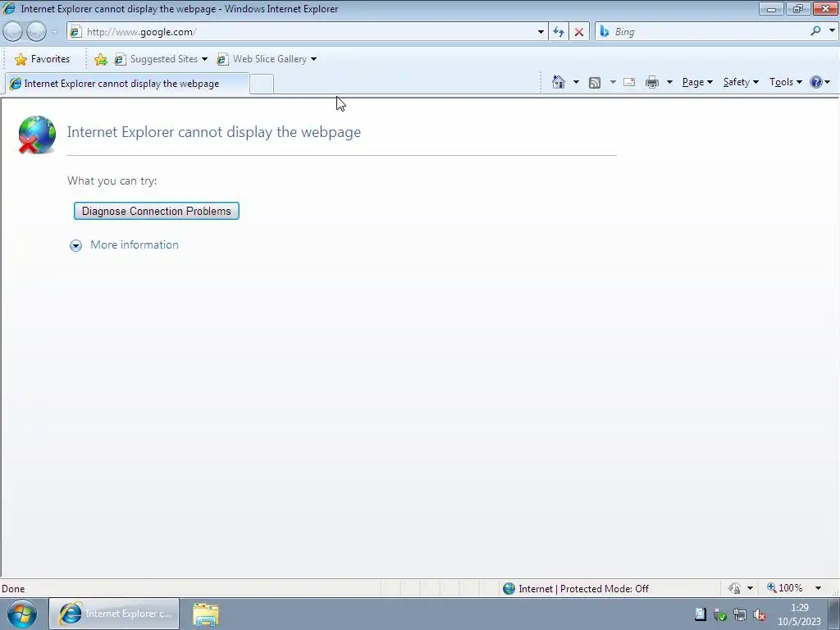Image resolution: width=840 pixels, height=630 pixels.
Task: Open the zoom level dropdown arrow
Action: (x=818, y=588)
